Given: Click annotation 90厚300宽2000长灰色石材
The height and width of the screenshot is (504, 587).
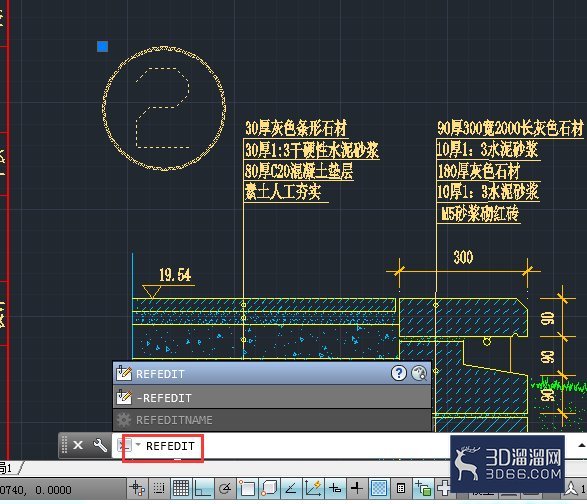Looking at the screenshot, I should pos(510,128).
